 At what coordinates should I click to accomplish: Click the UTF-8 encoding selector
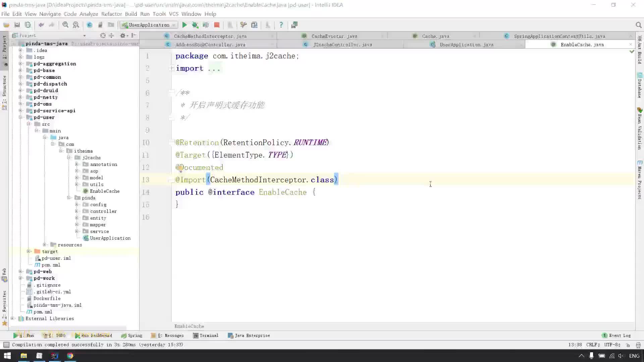tap(612, 345)
